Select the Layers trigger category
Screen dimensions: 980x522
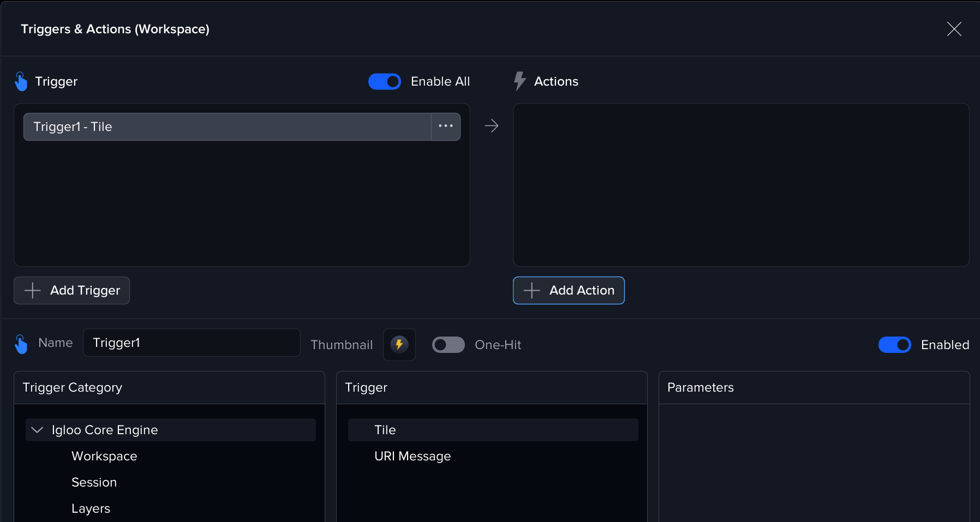click(x=91, y=508)
